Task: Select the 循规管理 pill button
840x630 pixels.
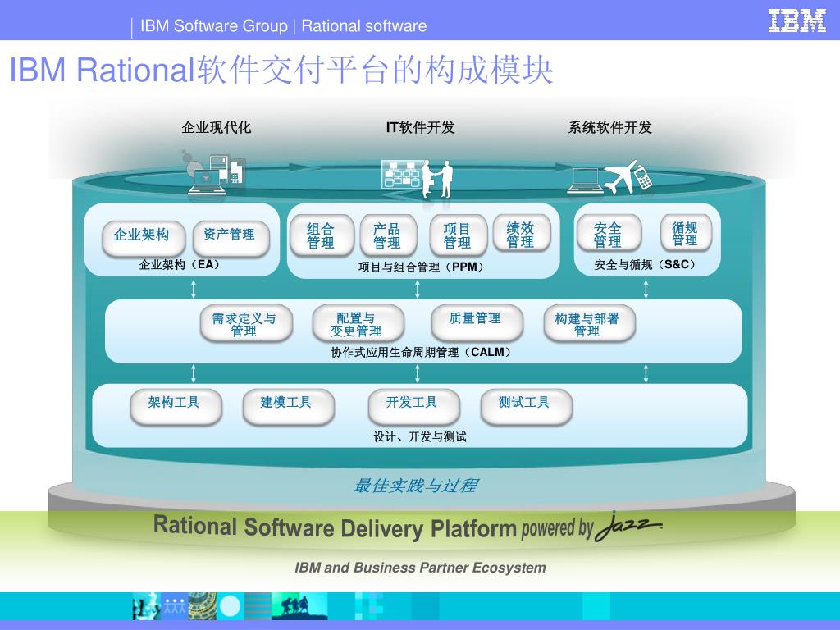Action: pos(685,234)
